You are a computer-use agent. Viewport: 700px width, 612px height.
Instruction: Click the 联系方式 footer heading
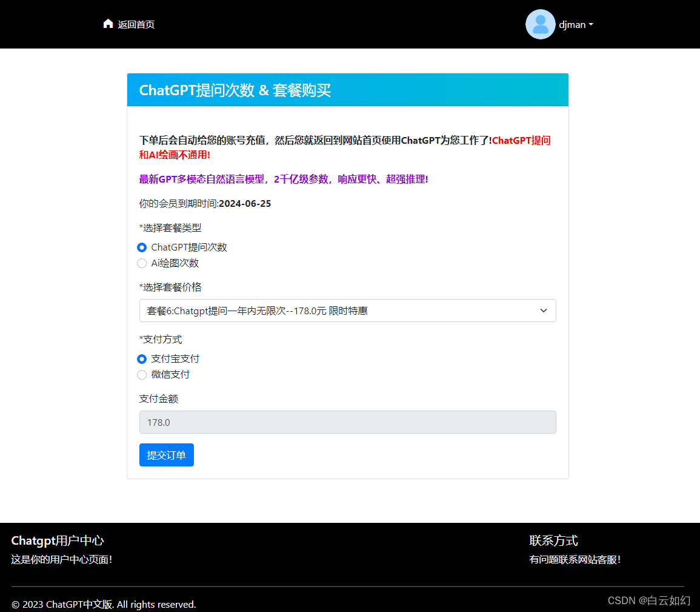click(x=553, y=540)
